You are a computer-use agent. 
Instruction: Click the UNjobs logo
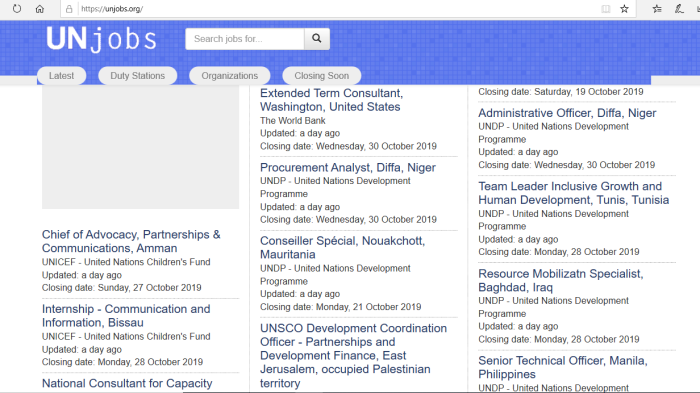pyautogui.click(x=101, y=39)
